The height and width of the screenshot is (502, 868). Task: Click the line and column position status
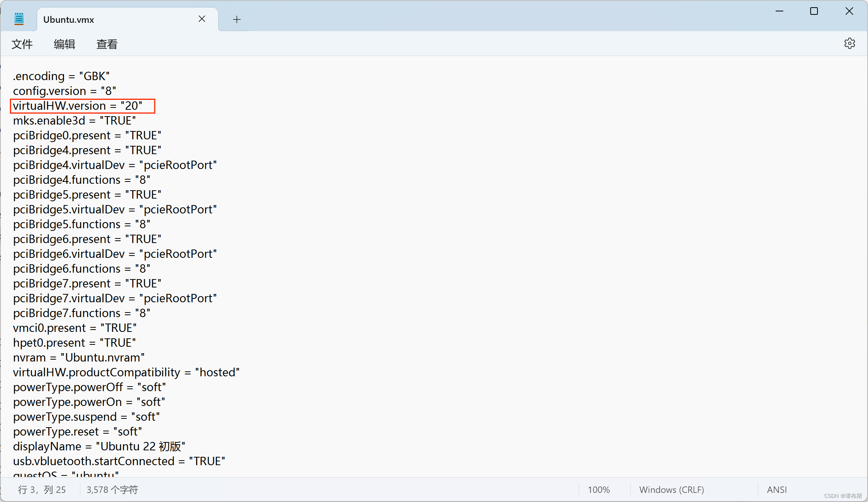point(42,490)
